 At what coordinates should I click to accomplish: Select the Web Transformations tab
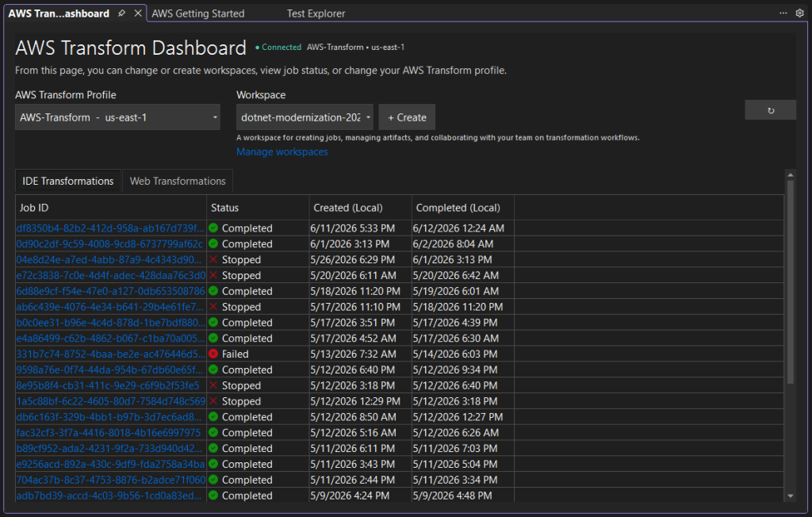[178, 181]
